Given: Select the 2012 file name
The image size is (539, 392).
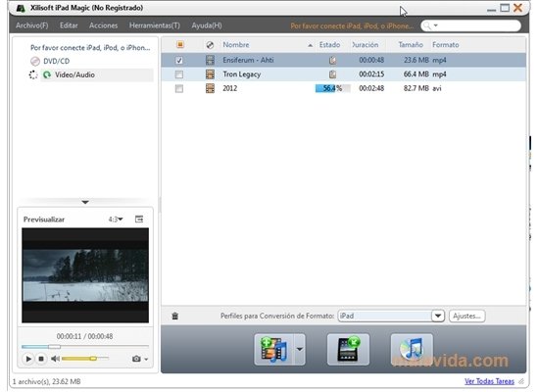Looking at the screenshot, I should click(230, 88).
